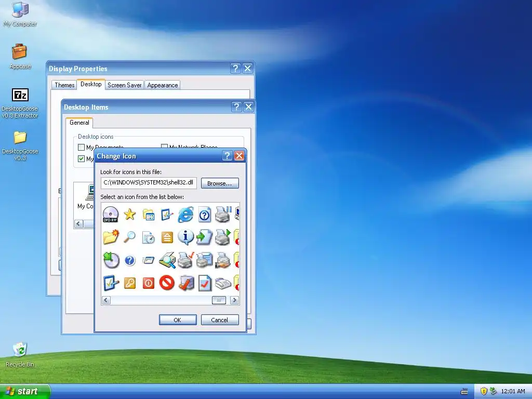Image resolution: width=532 pixels, height=399 pixels.
Task: Select the folder with orange starburst icon
Action: click(110, 237)
